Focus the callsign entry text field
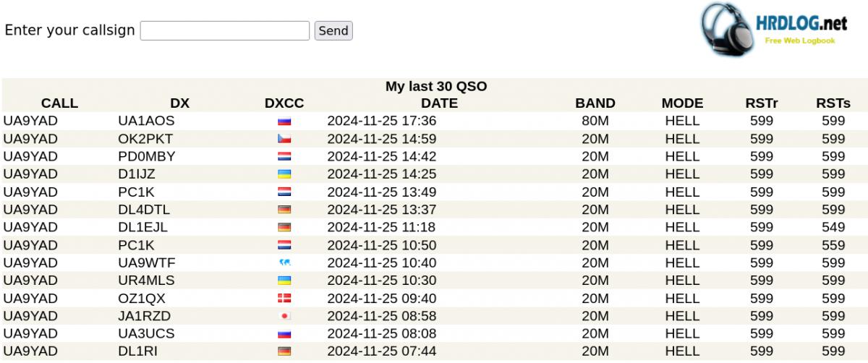868x363 pixels. click(224, 30)
